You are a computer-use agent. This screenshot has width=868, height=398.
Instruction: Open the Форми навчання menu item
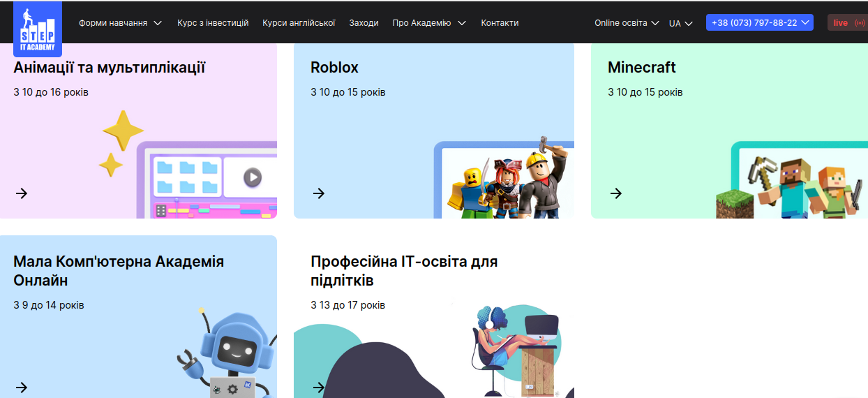(113, 23)
